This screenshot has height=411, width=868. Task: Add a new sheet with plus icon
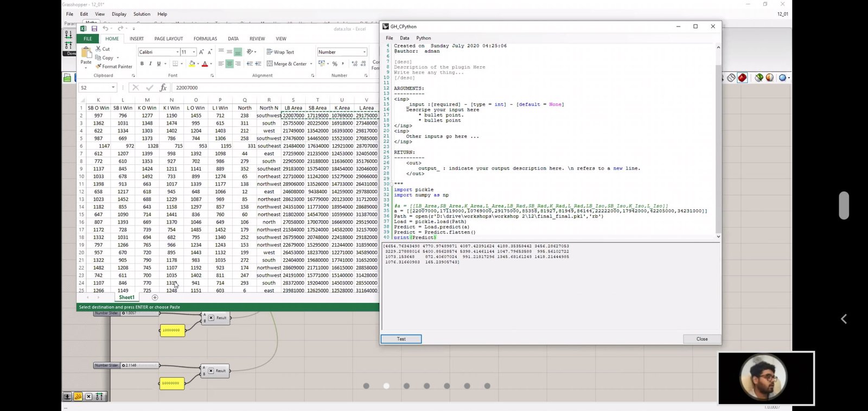[155, 297]
